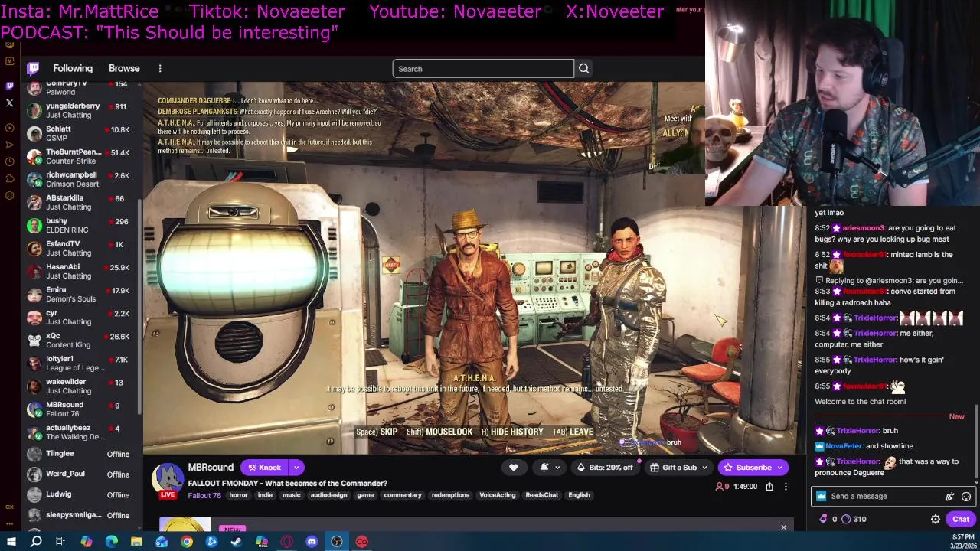Open MBRsound channel avatar

click(x=167, y=478)
